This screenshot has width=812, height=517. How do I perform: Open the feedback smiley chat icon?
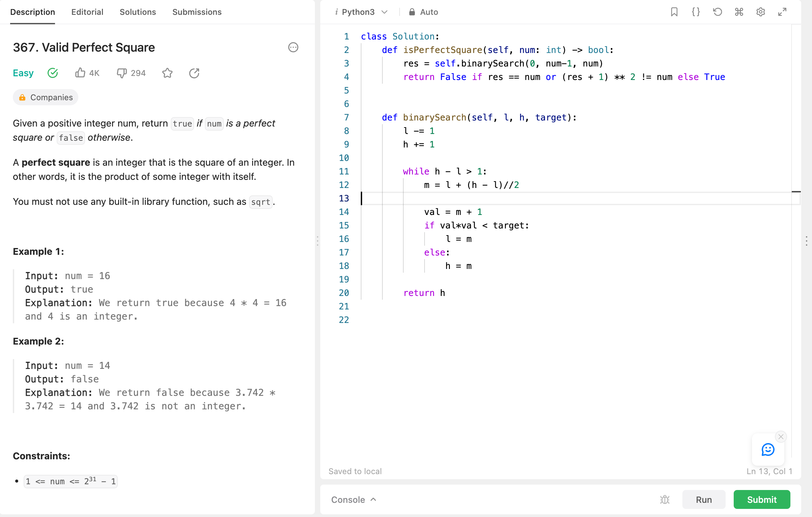coord(768,450)
